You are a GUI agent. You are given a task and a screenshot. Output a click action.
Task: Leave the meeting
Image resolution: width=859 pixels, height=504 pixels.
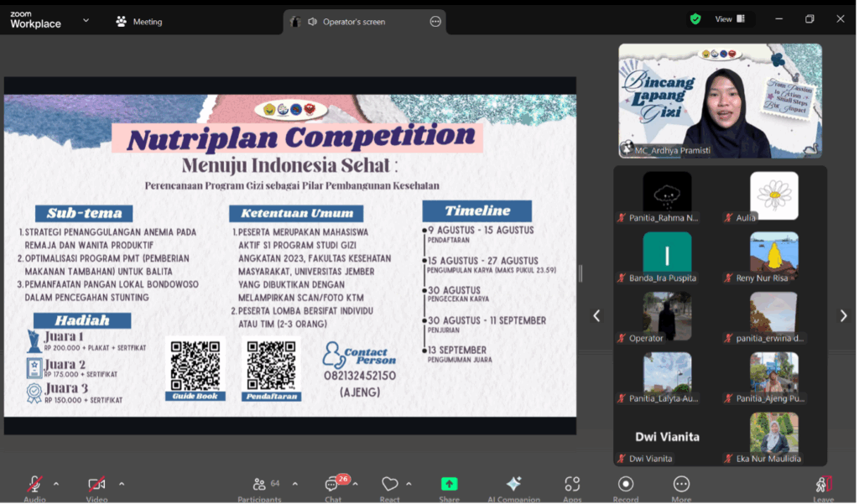823,486
